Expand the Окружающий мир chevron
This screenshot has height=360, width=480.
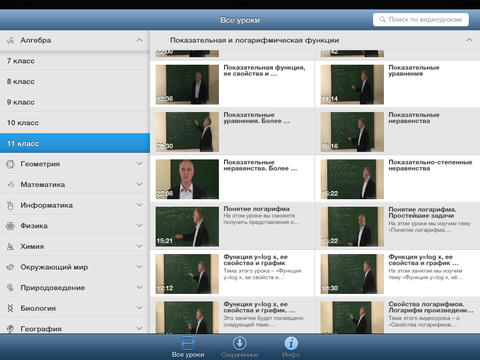(x=139, y=267)
